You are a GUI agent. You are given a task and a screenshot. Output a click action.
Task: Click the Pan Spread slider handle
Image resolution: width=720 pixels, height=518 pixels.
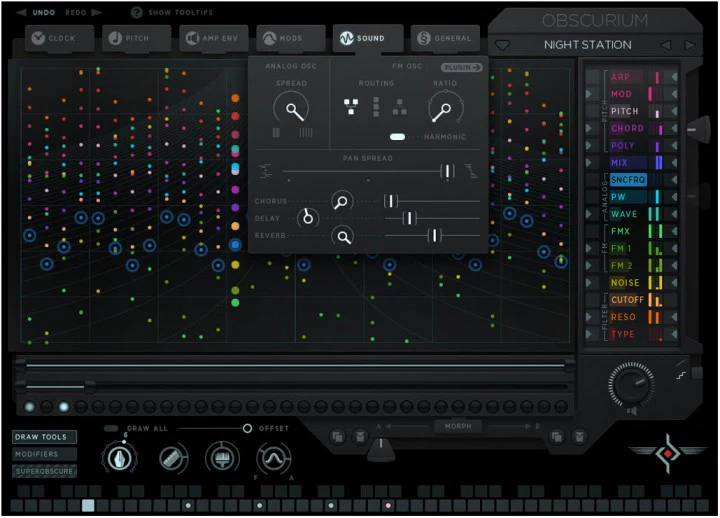pos(447,171)
